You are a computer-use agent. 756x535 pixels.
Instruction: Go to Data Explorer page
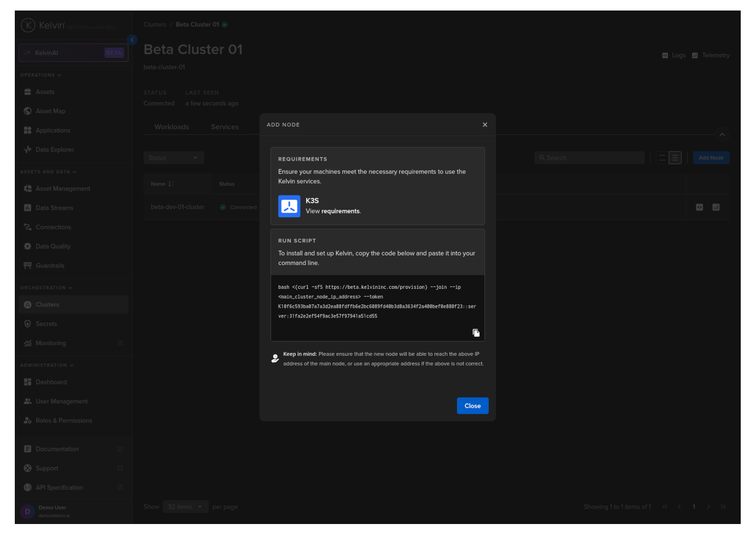coord(54,150)
